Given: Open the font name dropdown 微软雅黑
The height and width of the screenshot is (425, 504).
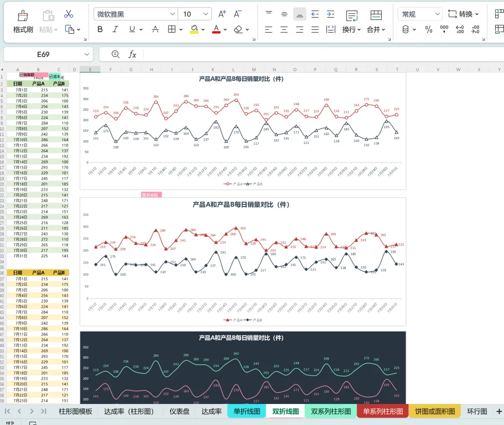Looking at the screenshot, I should pyautogui.click(x=172, y=14).
